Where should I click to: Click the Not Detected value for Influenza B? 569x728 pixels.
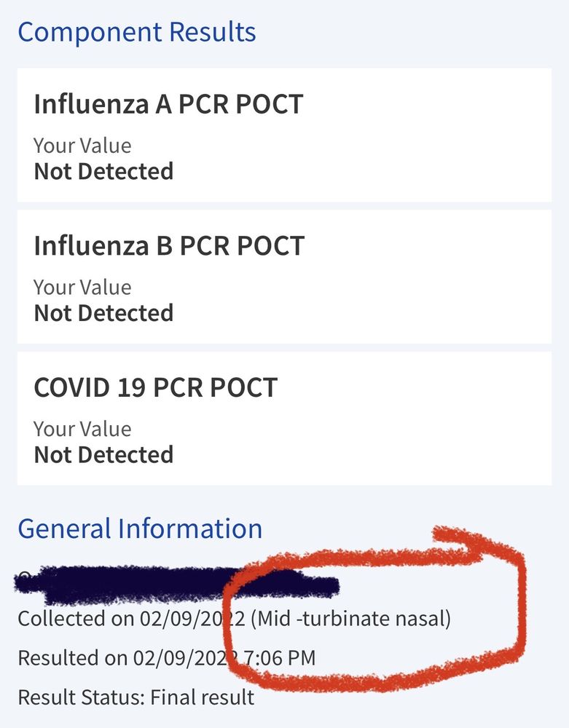[103, 313]
